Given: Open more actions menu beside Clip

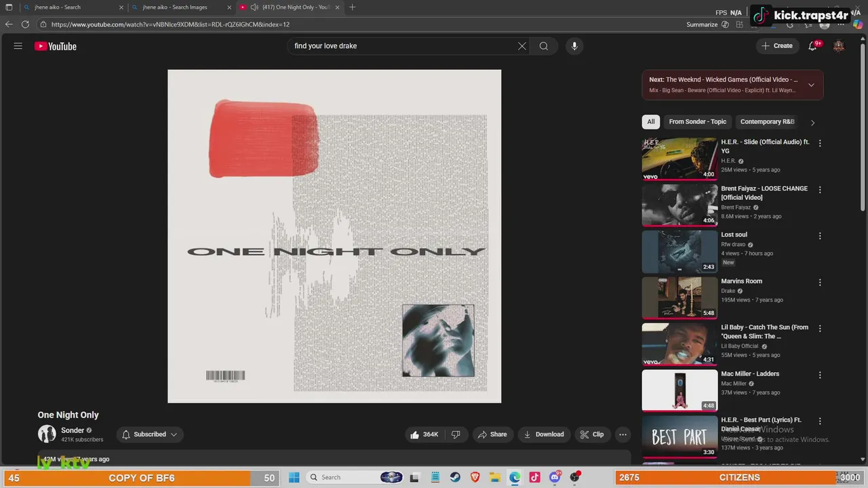Looking at the screenshot, I should [x=623, y=434].
